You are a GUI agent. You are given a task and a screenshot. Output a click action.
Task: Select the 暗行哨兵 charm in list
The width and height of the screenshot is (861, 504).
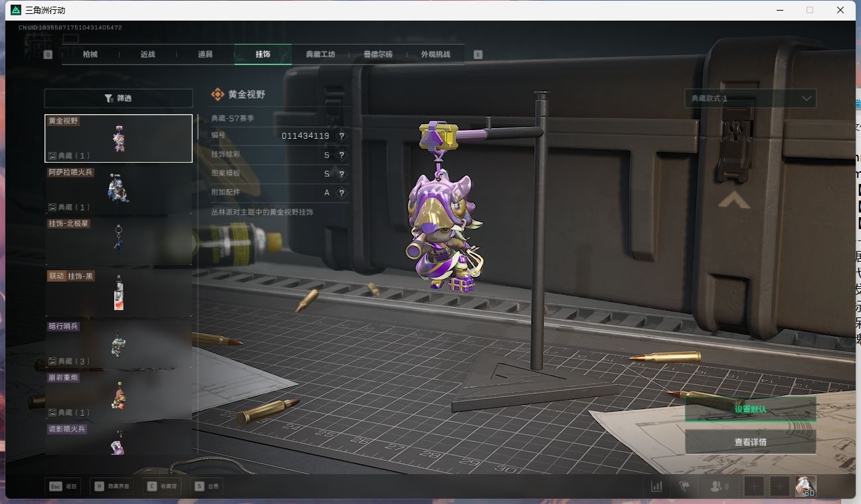pos(118,343)
